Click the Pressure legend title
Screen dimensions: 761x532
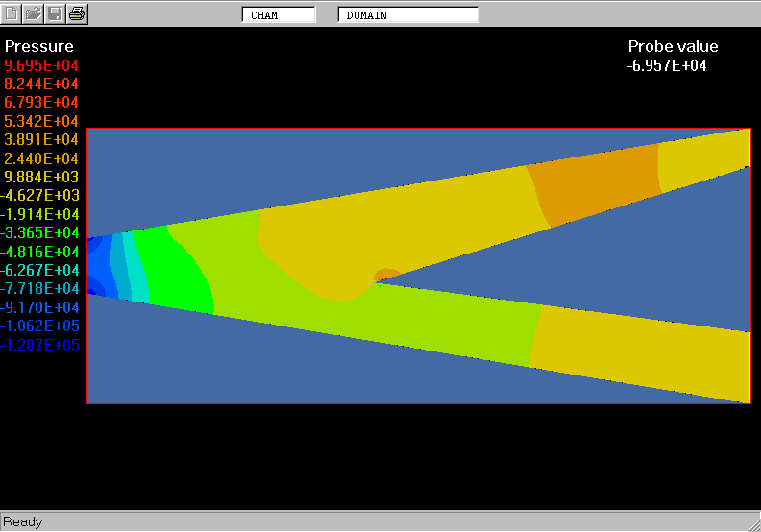tap(39, 47)
